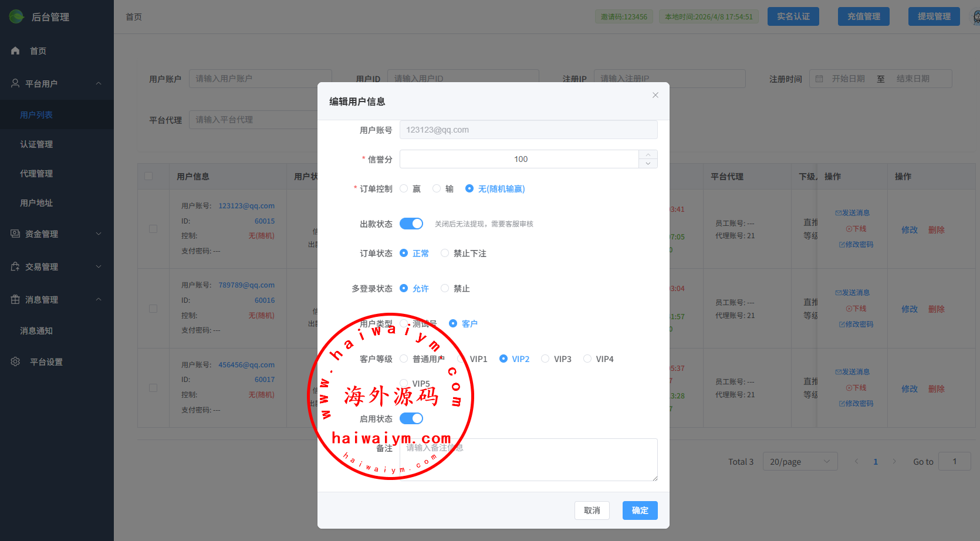The image size is (980, 541).
Task: Close the edit user info dialog
Action: coord(655,95)
